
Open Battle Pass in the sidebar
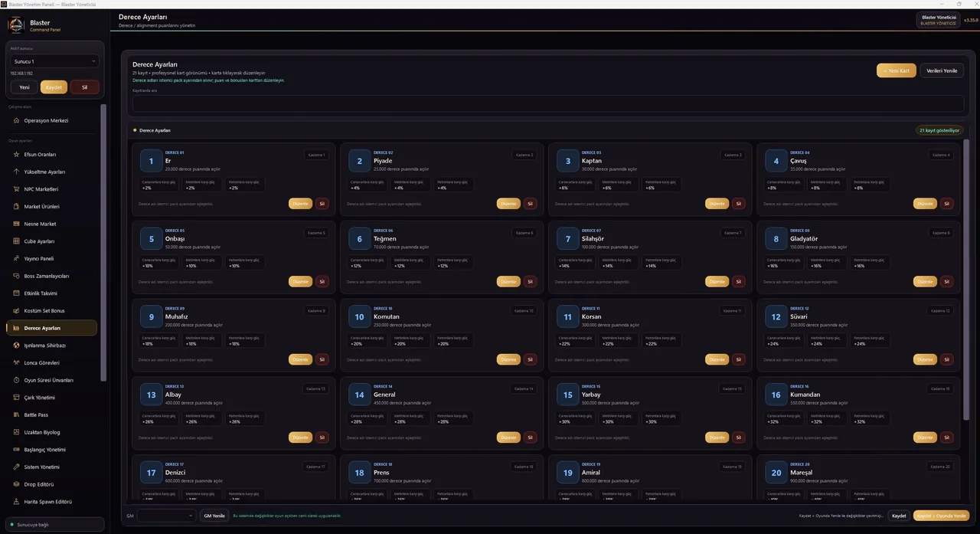pyautogui.click(x=51, y=414)
